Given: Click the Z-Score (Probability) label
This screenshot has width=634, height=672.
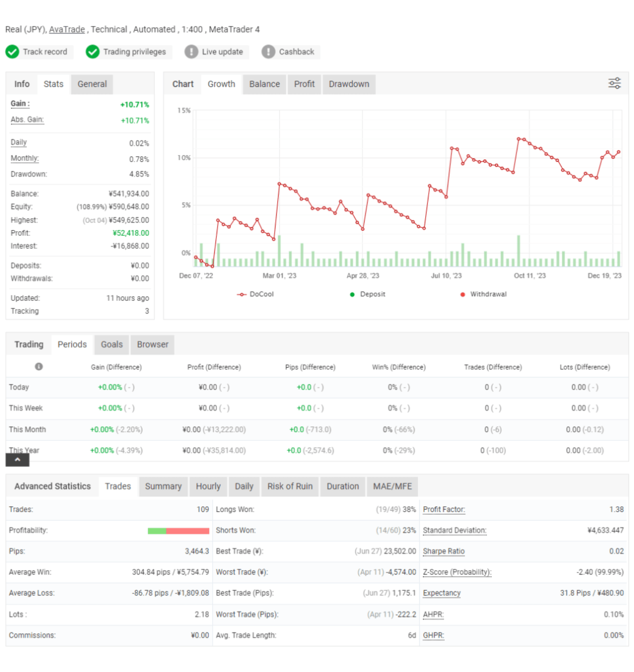Looking at the screenshot, I should tap(457, 572).
